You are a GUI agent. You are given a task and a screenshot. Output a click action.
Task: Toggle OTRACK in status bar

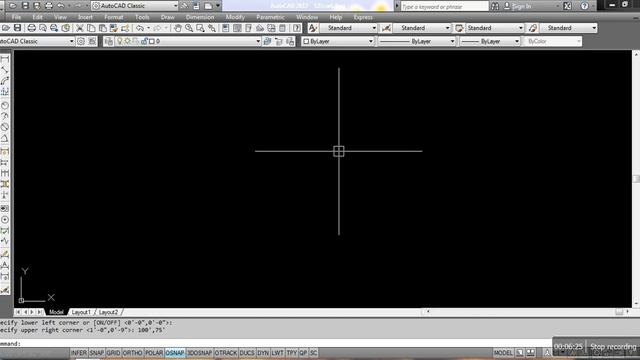[x=226, y=353]
